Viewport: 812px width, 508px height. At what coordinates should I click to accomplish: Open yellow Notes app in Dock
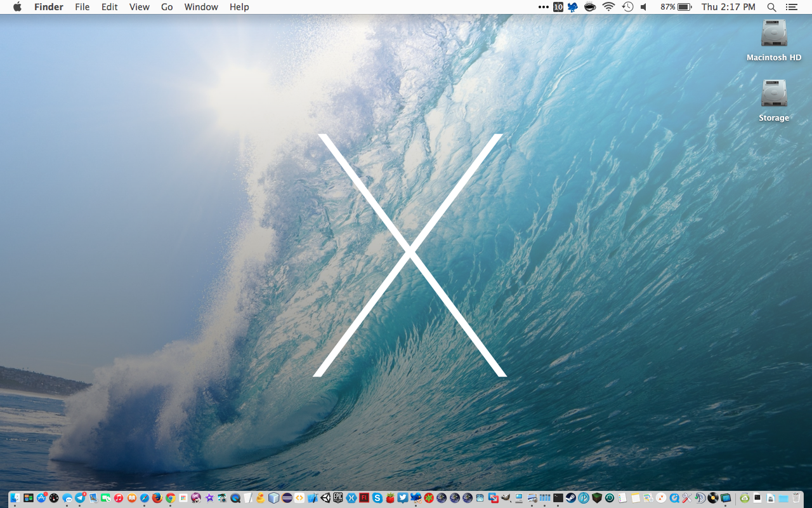[x=636, y=498]
